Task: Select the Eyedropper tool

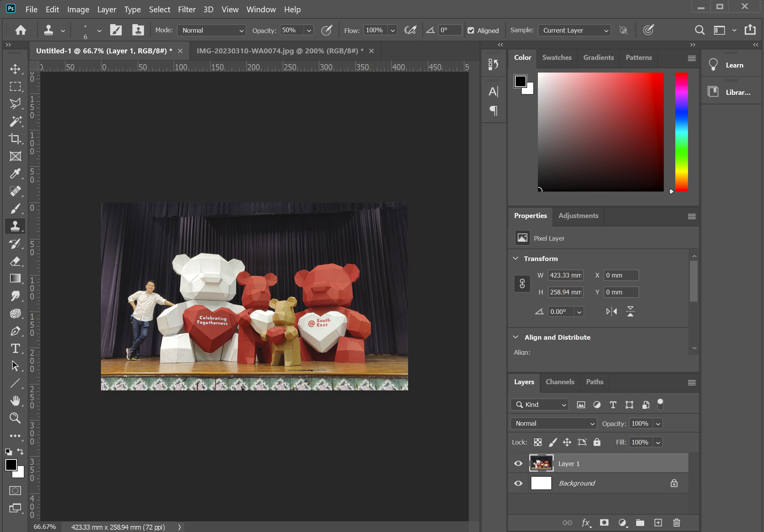Action: pos(15,174)
